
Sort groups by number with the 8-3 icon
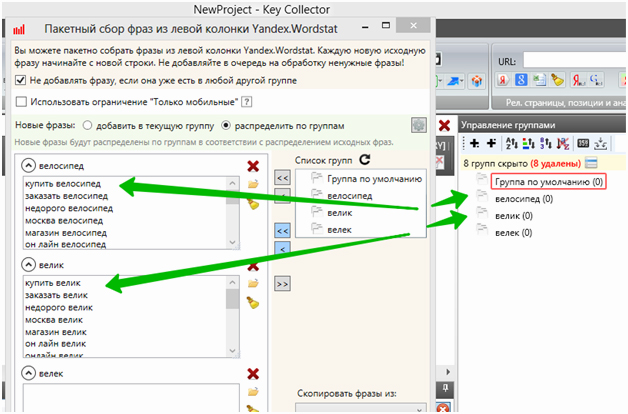coord(546,143)
